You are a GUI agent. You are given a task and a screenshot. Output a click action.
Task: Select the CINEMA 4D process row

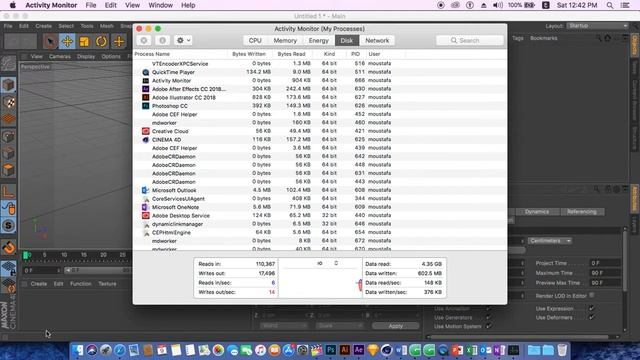[x=320, y=140]
